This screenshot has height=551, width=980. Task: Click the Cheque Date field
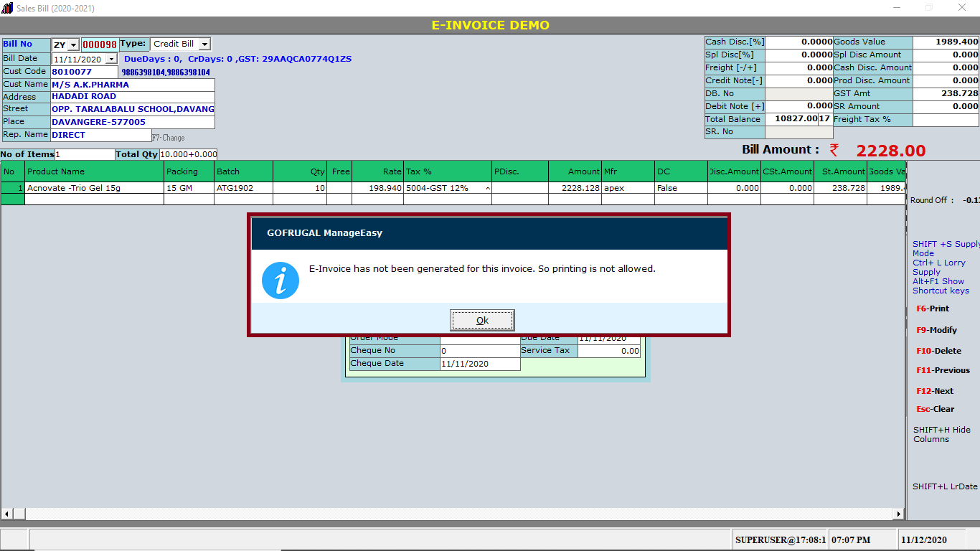point(480,364)
